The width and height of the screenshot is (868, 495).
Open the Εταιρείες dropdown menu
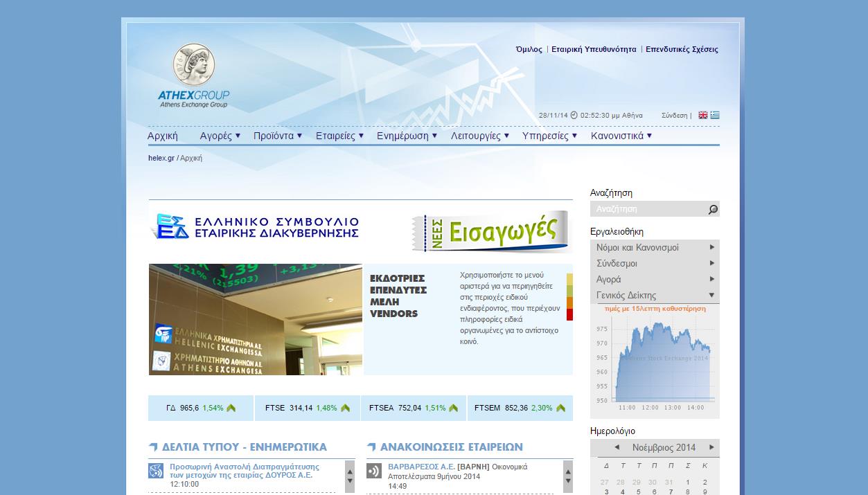click(339, 136)
